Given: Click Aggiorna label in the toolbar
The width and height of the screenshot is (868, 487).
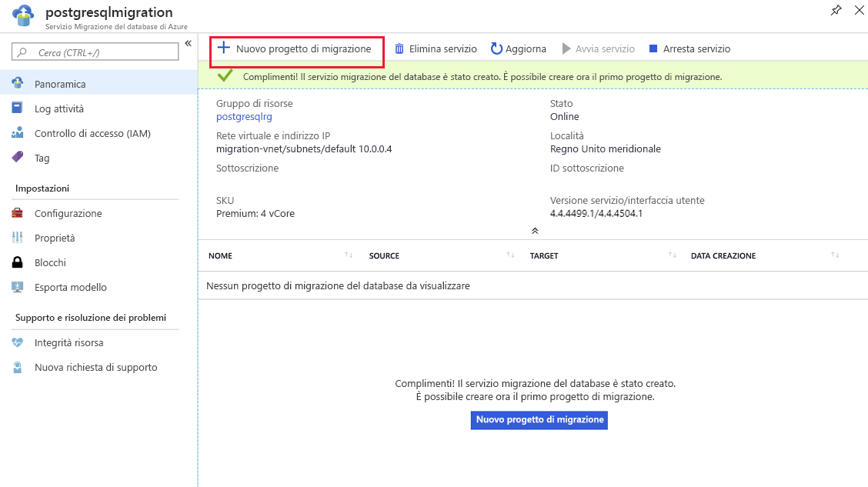Looking at the screenshot, I should pyautogui.click(x=526, y=48).
